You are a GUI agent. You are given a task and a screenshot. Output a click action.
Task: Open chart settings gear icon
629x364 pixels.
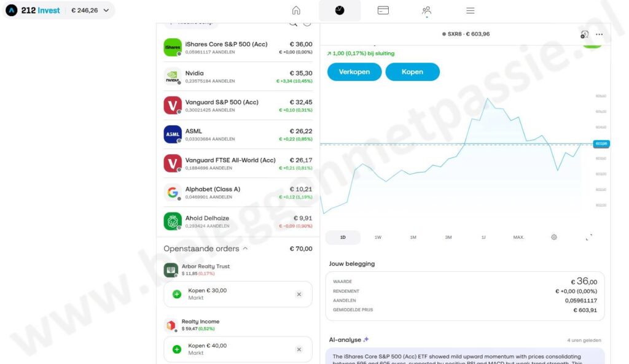pos(553,238)
